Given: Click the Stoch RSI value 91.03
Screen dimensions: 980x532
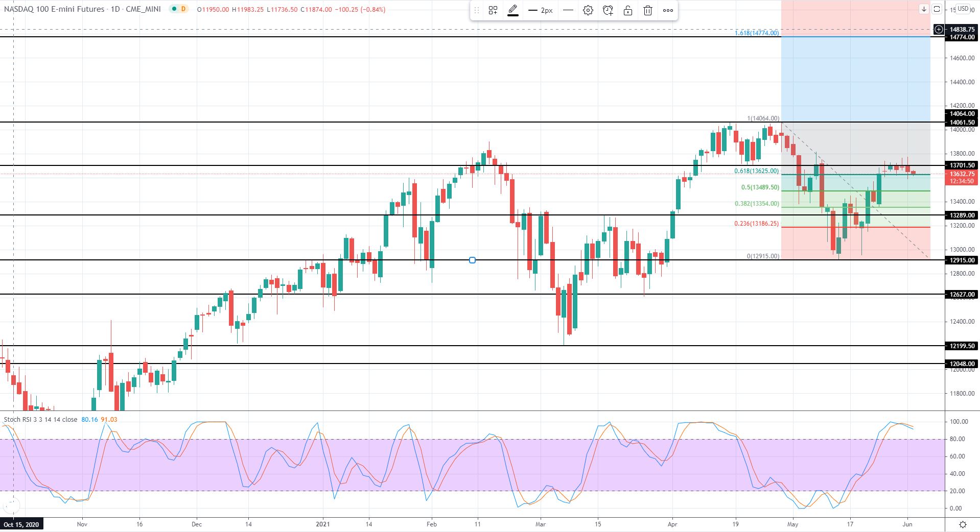Looking at the screenshot, I should pos(109,419).
